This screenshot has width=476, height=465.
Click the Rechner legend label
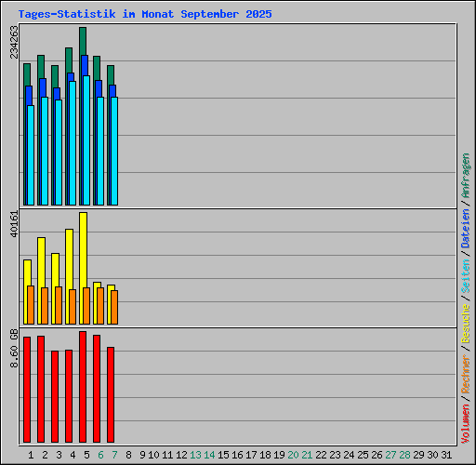point(466,374)
